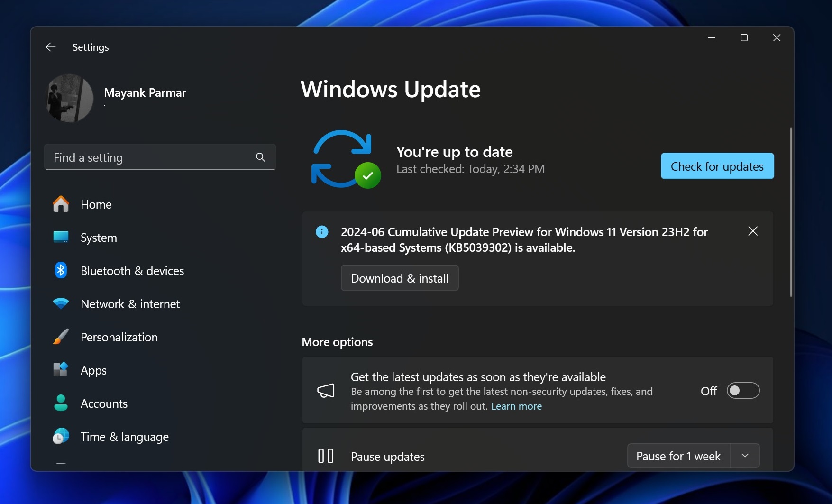Open the Learn more link

point(516,406)
